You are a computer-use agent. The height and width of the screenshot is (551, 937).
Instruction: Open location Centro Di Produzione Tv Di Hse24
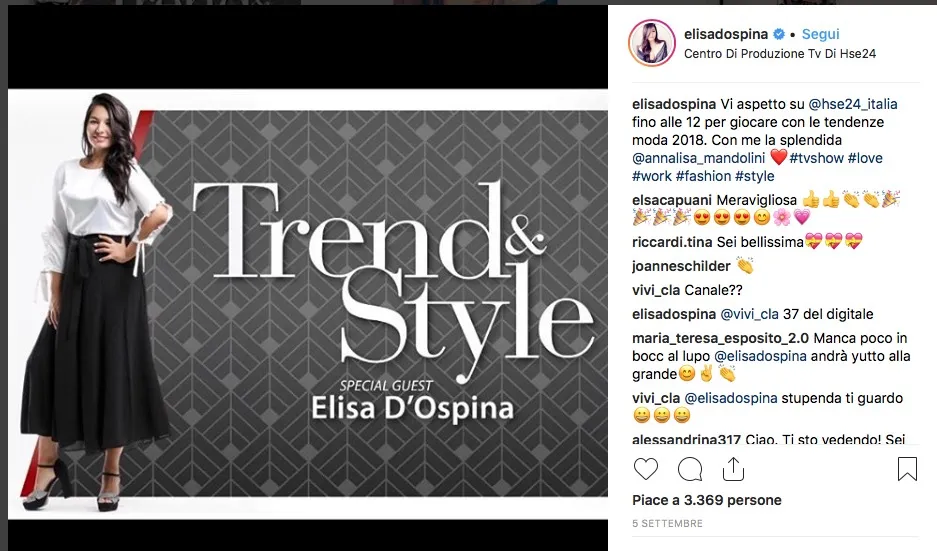(x=780, y=54)
